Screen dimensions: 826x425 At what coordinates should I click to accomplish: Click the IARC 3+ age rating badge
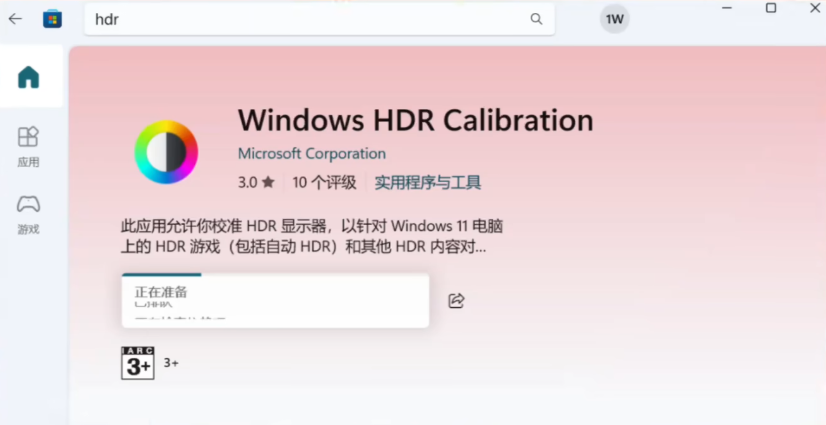pos(137,363)
